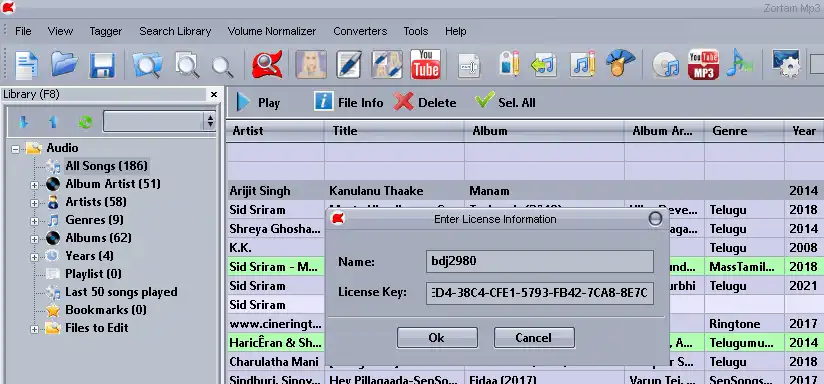
Task: Open the Tools menu
Action: pos(416,31)
